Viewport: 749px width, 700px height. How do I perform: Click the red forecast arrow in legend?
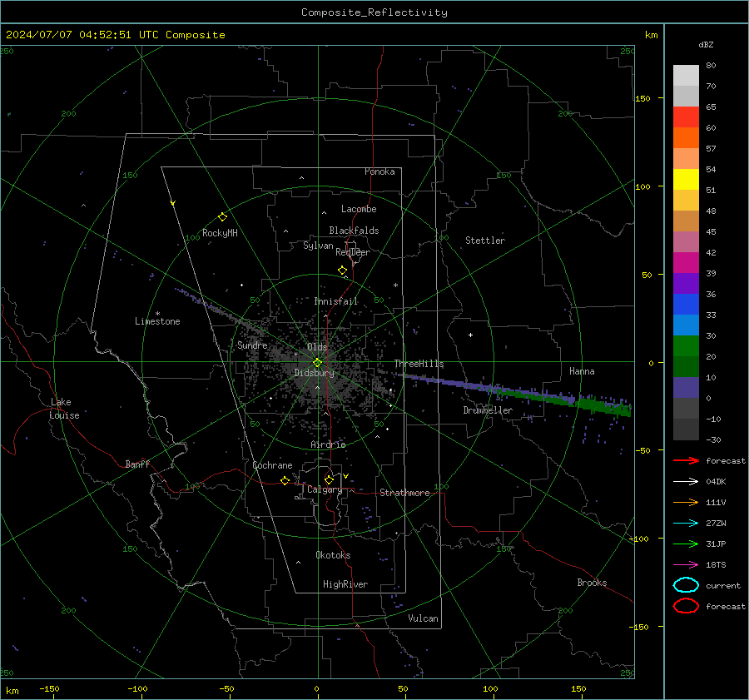tap(686, 460)
